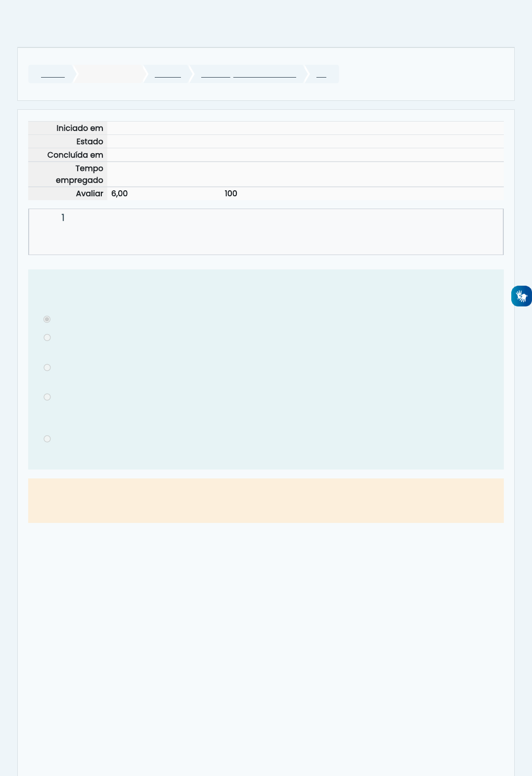Click the "Tempo empregado" row label
The width and height of the screenshot is (532, 776).
[80, 174]
